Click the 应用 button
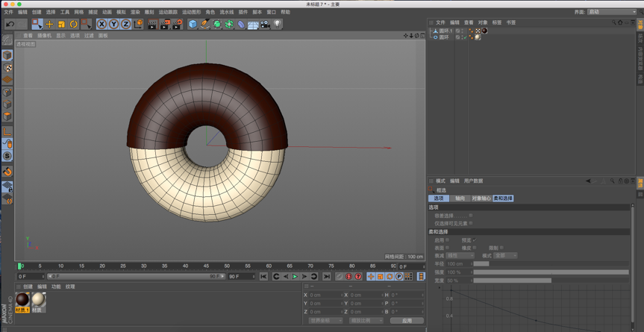 [407, 321]
